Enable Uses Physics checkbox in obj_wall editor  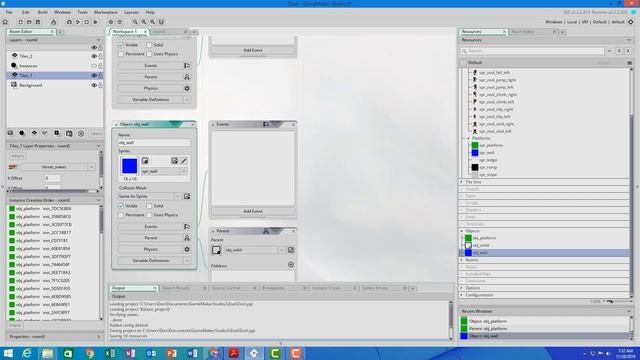click(149, 215)
